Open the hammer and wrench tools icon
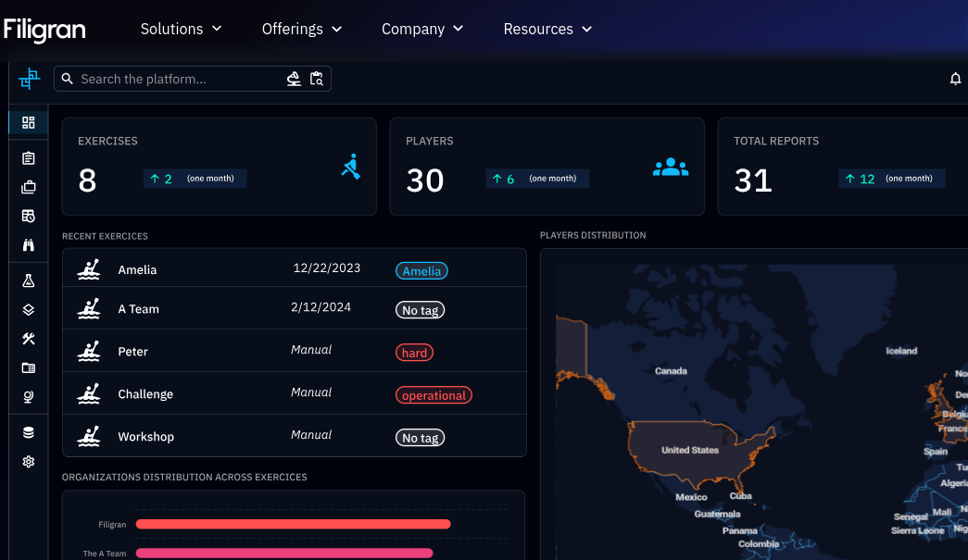 click(x=29, y=339)
